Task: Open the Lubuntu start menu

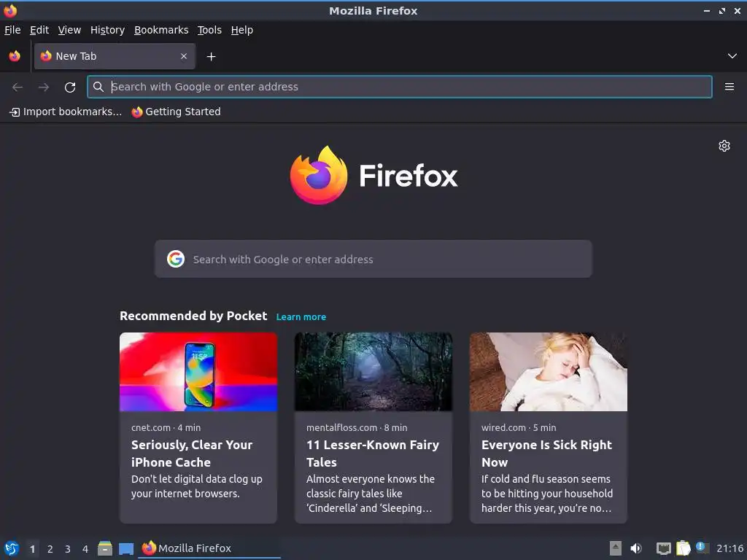Action: click(12, 548)
